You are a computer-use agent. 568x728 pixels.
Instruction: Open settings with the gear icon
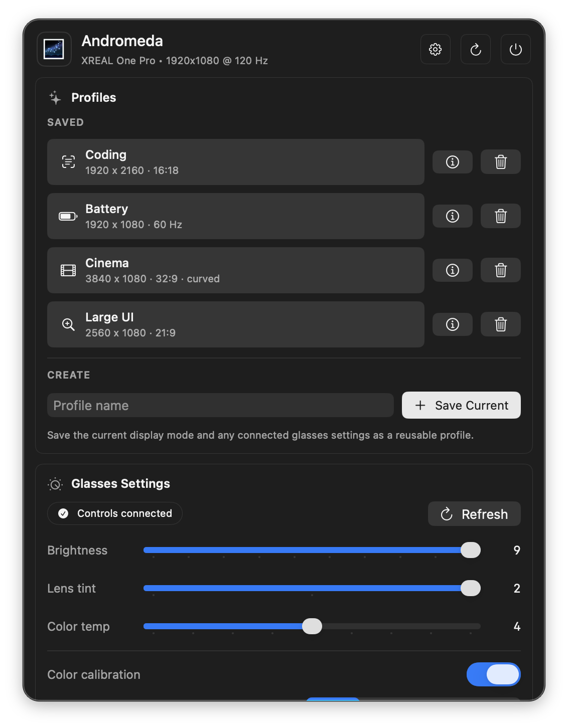[435, 49]
